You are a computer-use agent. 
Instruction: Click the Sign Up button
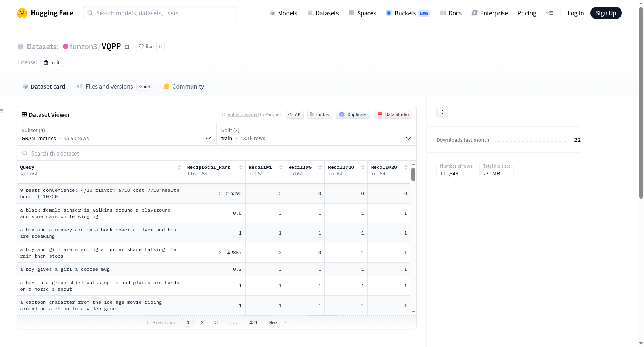point(606,13)
